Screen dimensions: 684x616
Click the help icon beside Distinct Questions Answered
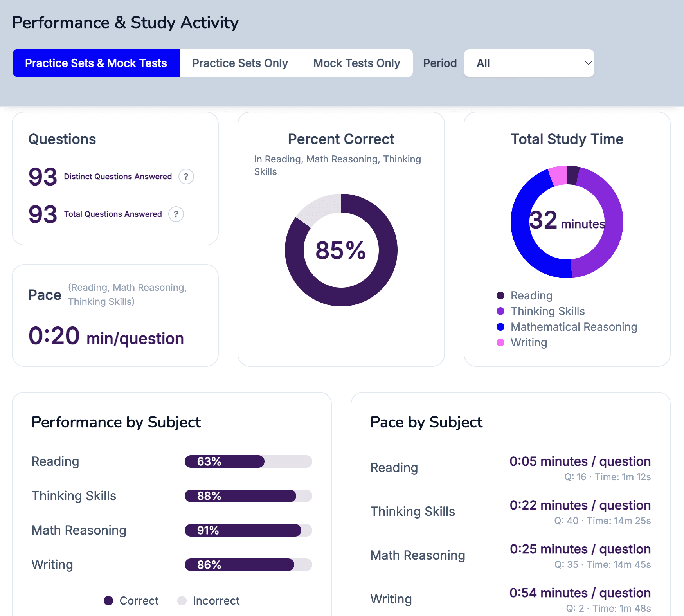(x=186, y=177)
